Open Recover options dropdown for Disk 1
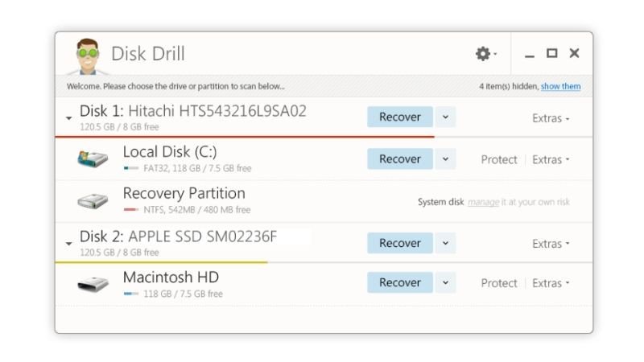The height and width of the screenshot is (362, 644). point(445,117)
